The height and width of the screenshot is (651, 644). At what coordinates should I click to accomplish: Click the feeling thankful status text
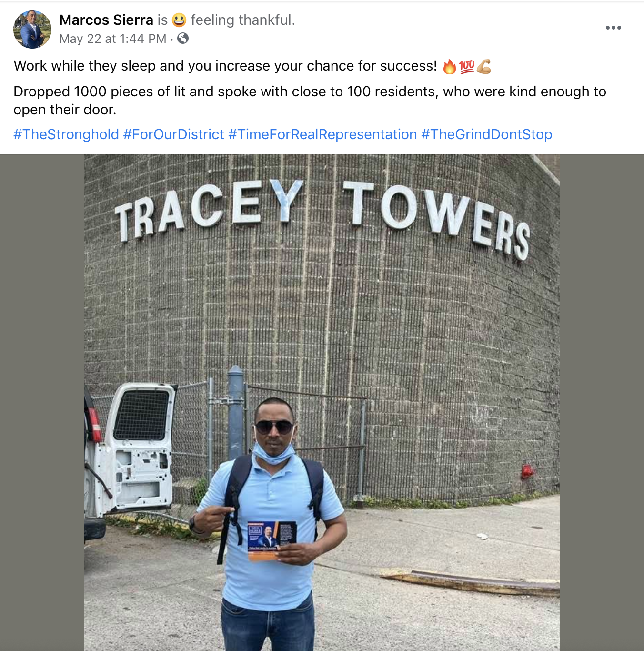[243, 20]
